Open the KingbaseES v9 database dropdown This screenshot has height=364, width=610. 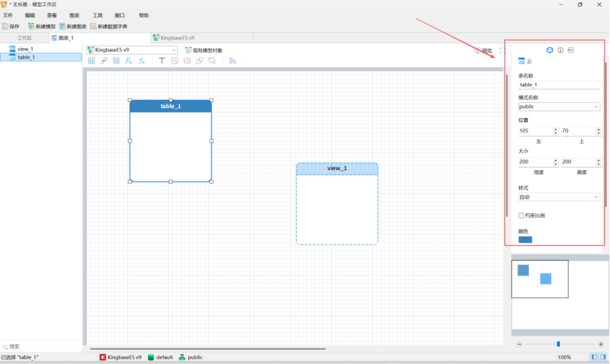[132, 50]
